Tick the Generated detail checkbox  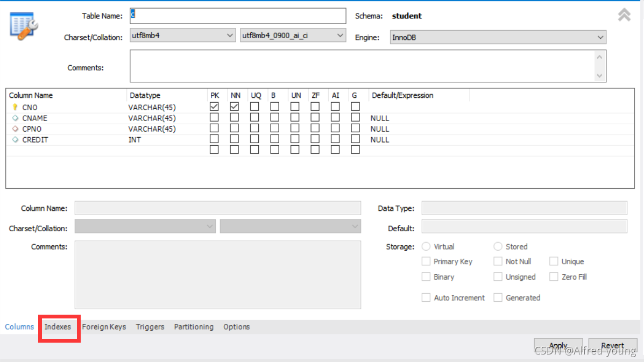pyautogui.click(x=498, y=297)
